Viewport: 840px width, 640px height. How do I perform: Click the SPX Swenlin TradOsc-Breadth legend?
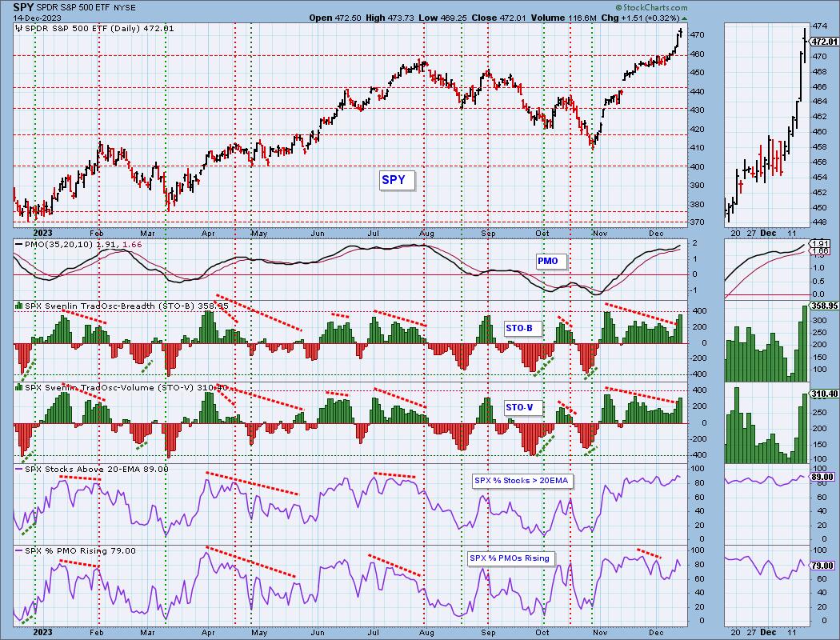[122, 306]
